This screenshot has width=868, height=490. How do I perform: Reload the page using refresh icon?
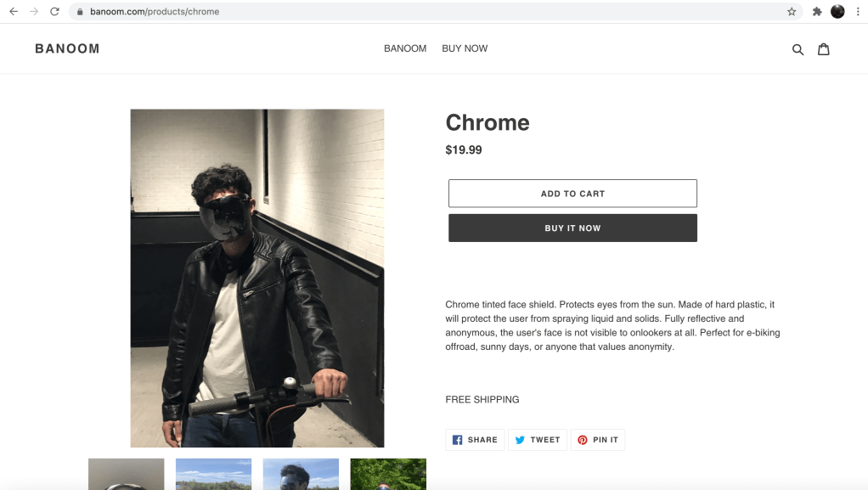(55, 12)
